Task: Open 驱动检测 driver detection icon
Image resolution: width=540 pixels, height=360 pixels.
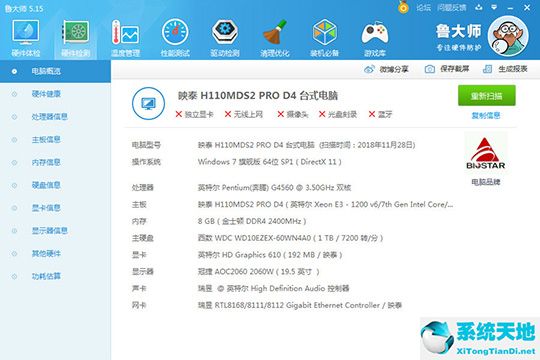Action: point(225,38)
